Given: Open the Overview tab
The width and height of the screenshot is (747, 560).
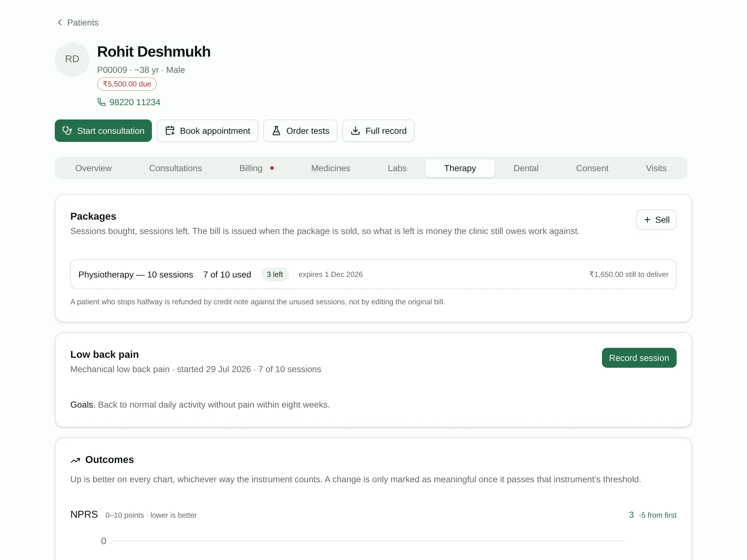Looking at the screenshot, I should (93, 168).
